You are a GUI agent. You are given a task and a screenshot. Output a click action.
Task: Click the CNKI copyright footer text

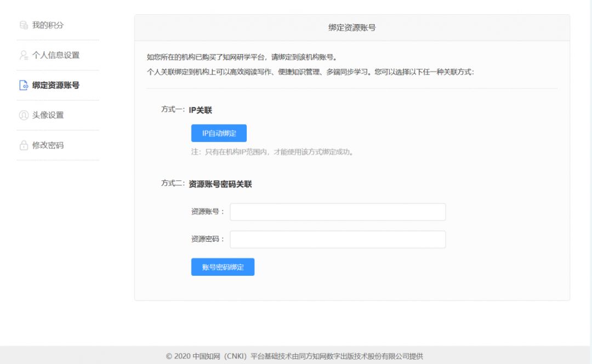(295, 356)
